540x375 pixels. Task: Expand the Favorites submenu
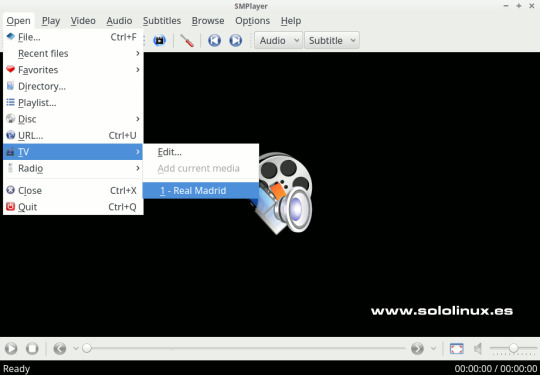tap(73, 70)
